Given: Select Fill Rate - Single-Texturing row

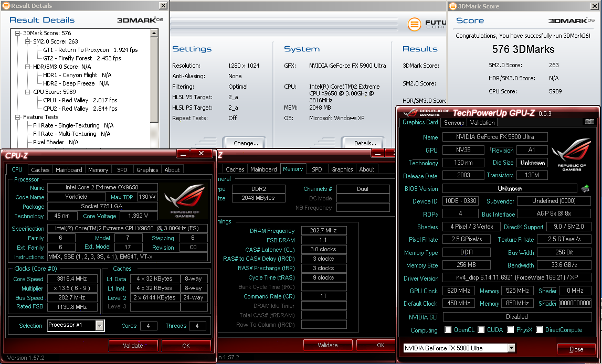Looking at the screenshot, I should point(73,125).
